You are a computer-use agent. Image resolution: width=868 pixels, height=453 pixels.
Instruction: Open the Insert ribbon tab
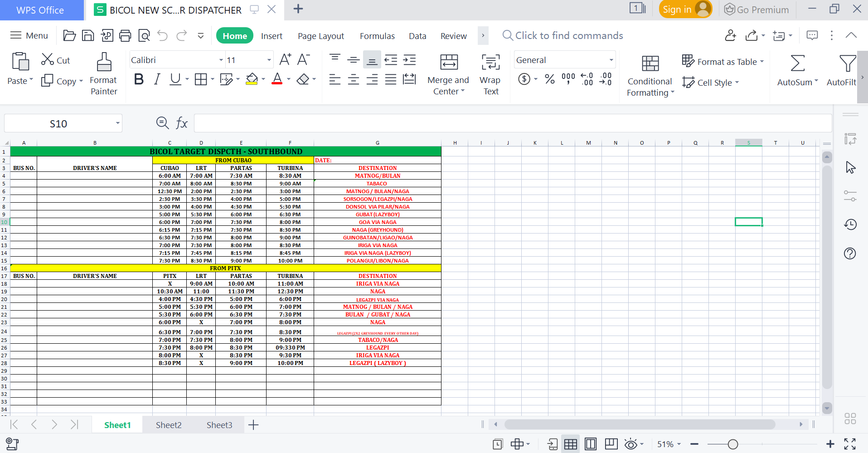tap(272, 36)
